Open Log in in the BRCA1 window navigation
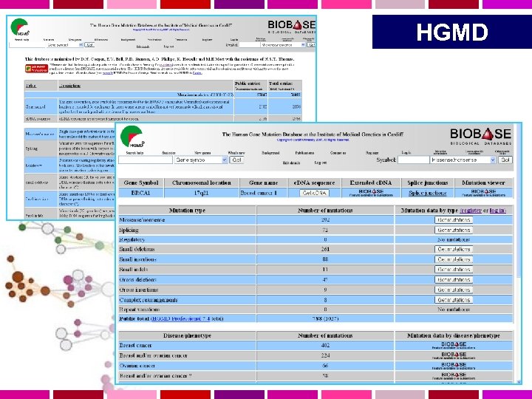 click(406, 153)
